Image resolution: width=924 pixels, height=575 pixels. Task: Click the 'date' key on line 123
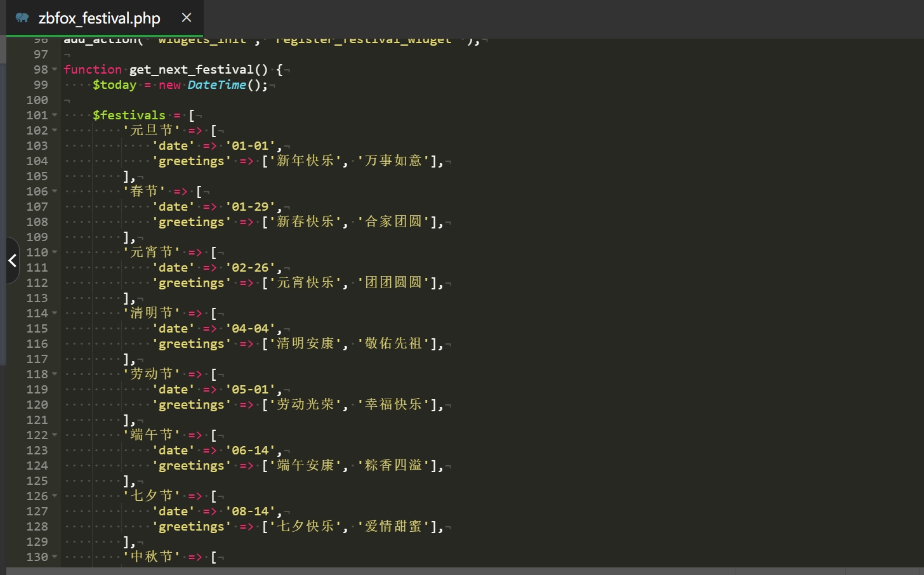[173, 450]
